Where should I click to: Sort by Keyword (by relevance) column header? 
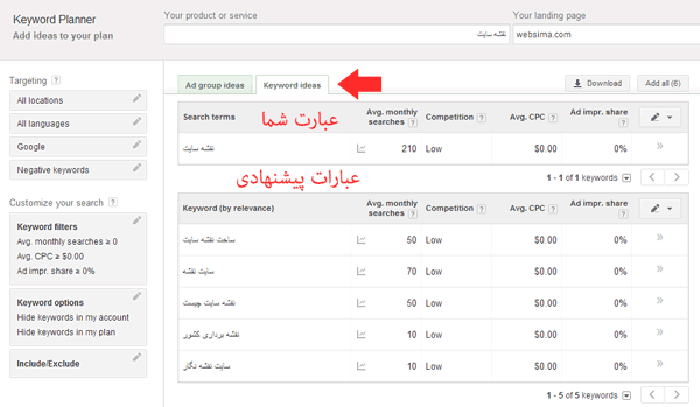(x=228, y=208)
